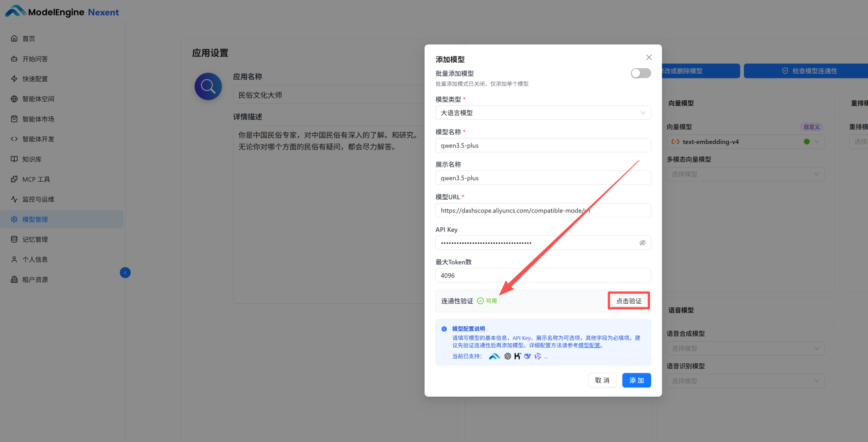868x442 pixels.
Task: Select the OpenAI provider icon in supported list
Action: point(508,356)
